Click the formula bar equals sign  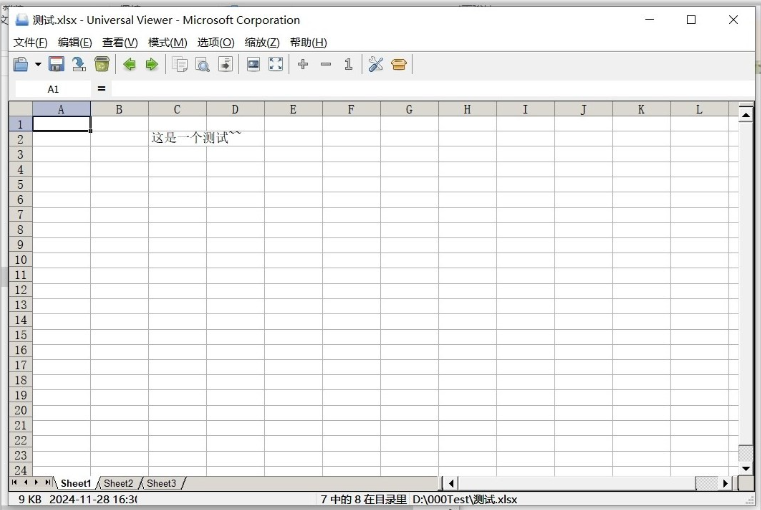point(101,89)
